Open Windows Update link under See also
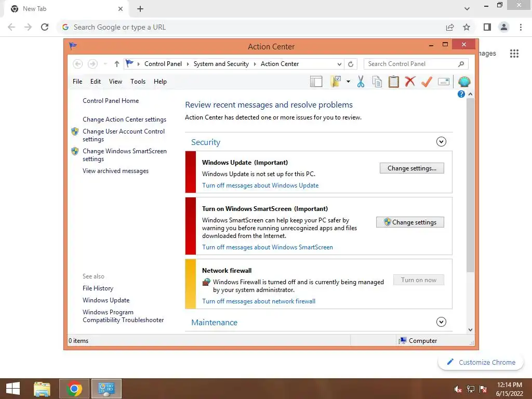The width and height of the screenshot is (532, 399). click(106, 300)
